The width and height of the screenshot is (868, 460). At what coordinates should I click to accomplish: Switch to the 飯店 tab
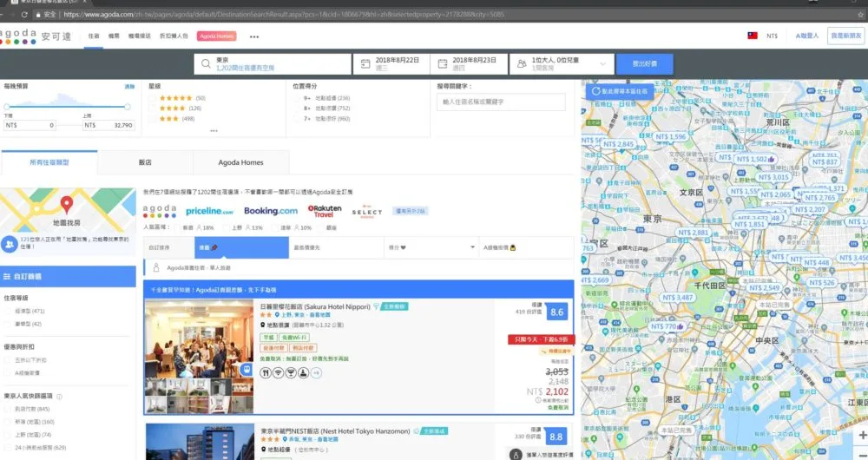coord(145,163)
